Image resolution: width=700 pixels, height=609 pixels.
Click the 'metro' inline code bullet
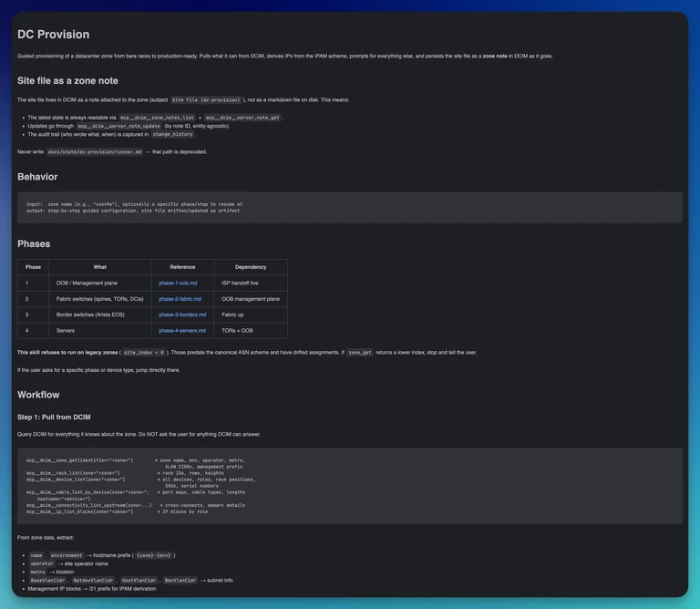point(38,572)
